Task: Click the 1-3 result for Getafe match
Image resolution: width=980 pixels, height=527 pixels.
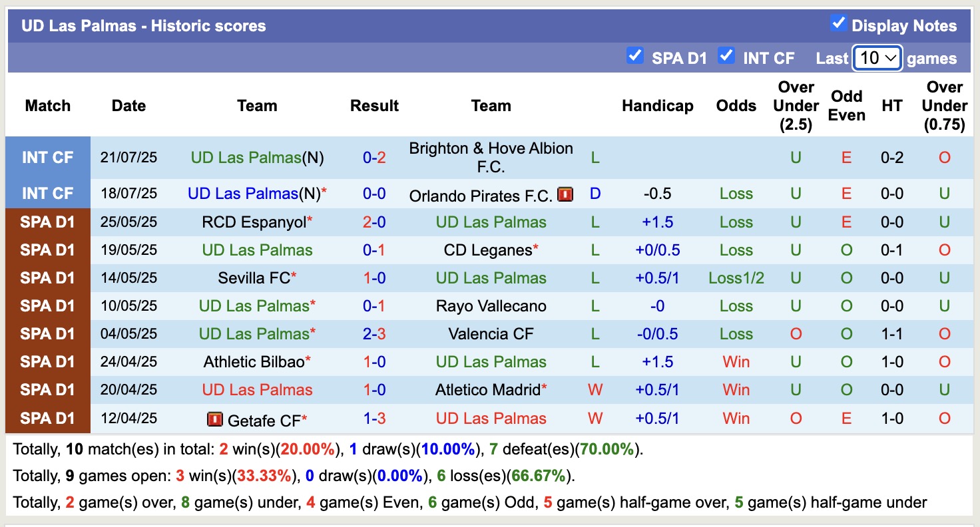Action: tap(374, 419)
